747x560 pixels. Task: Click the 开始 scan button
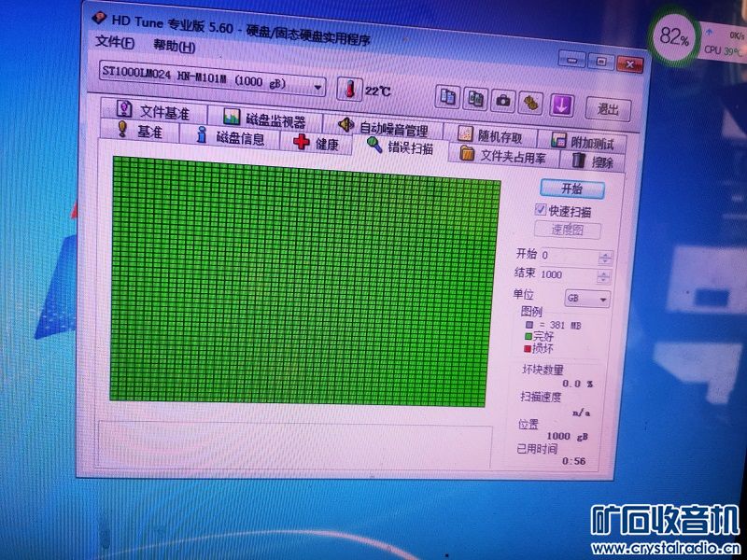(572, 189)
